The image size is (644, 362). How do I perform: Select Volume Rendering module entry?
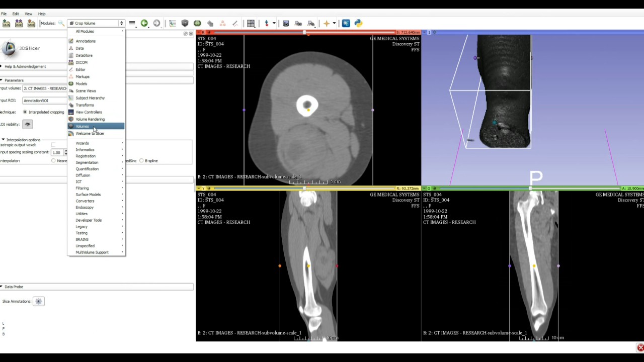[x=96, y=119]
